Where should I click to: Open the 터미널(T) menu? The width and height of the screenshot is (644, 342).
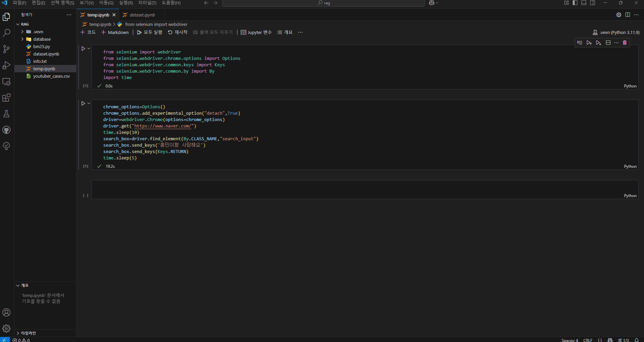pyautogui.click(x=147, y=3)
